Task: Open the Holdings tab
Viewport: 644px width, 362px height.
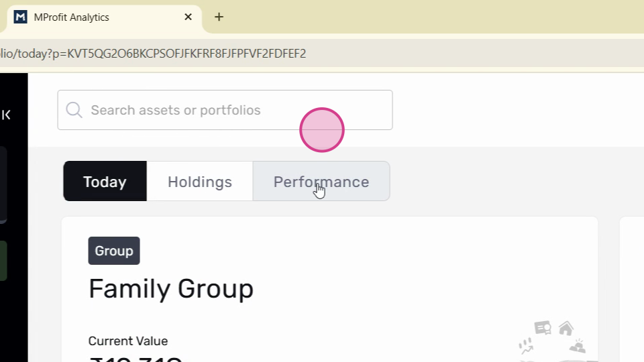Action: click(200, 181)
